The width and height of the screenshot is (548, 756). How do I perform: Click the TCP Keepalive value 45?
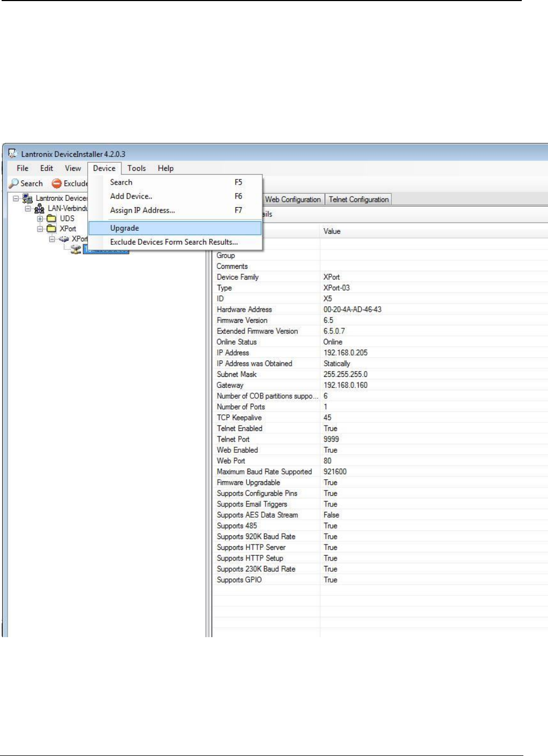[x=327, y=418]
